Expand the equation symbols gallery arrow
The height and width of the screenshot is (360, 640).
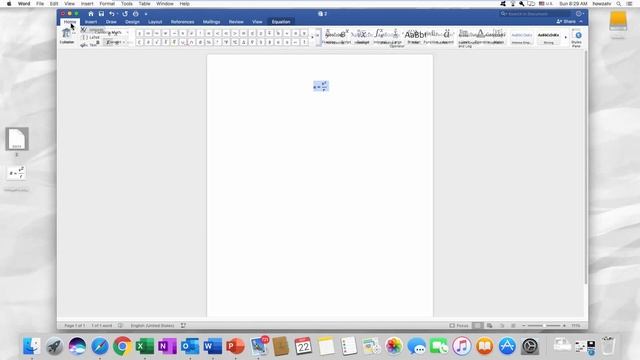[313, 37]
